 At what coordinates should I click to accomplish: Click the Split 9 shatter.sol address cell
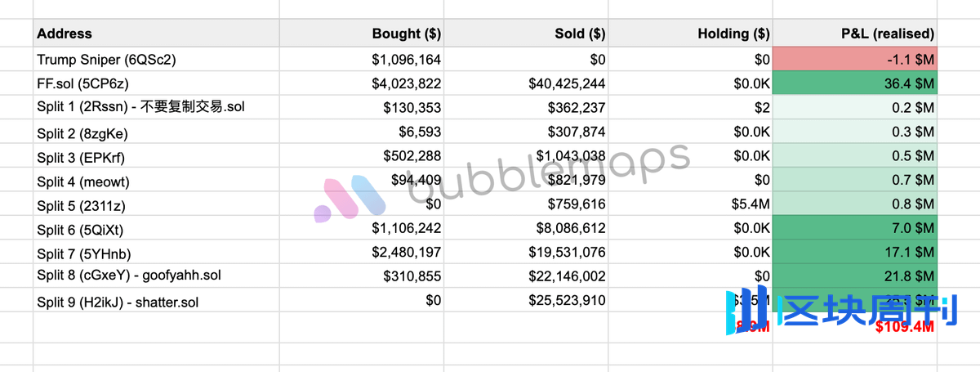pyautogui.click(x=156, y=301)
